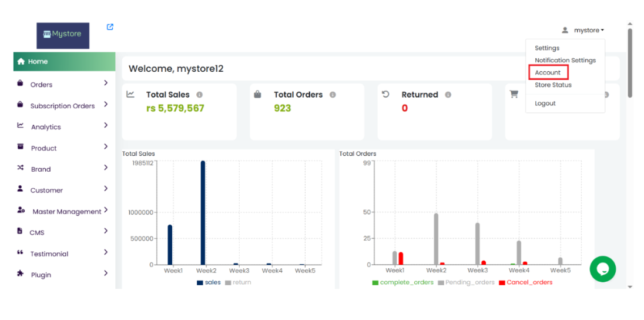Click the info icon beside Total Orders
Screen dimensions: 644x320
(x=333, y=95)
